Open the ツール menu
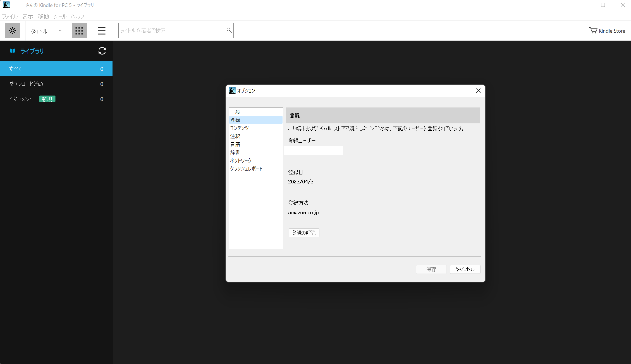The height and width of the screenshot is (364, 631). (x=60, y=16)
